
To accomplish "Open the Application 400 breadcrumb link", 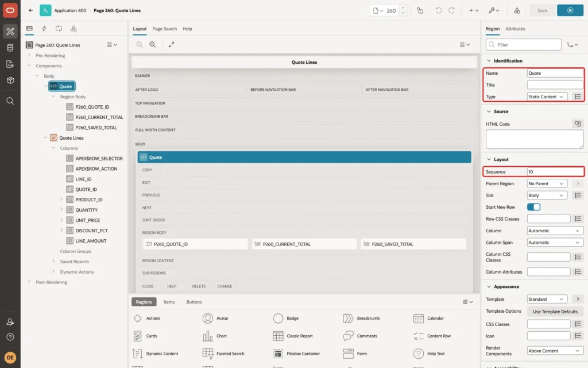I will pyautogui.click(x=70, y=10).
